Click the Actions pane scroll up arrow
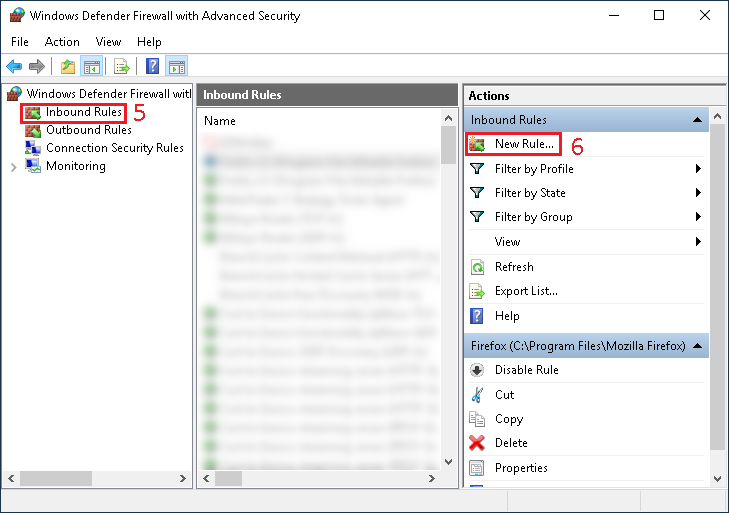 (x=717, y=116)
